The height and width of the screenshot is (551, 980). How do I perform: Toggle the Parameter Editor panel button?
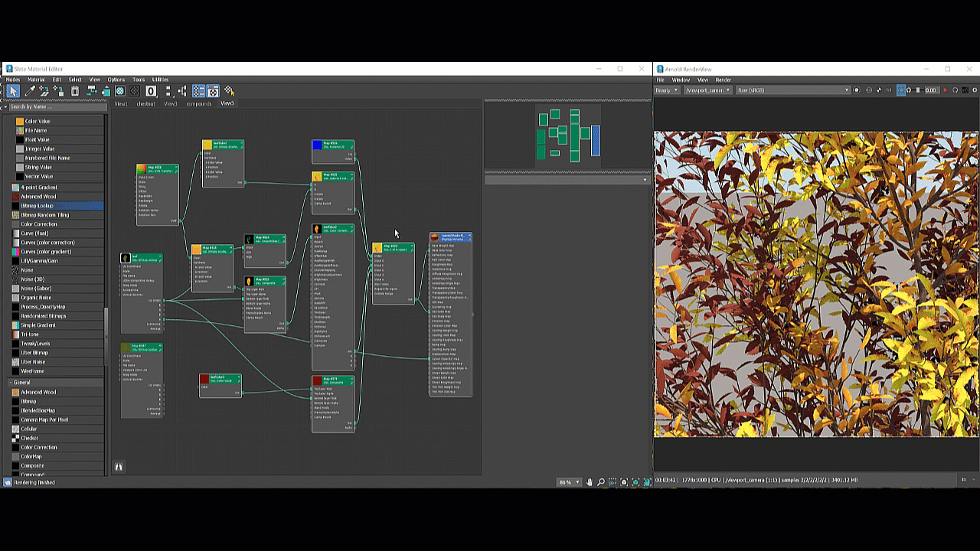(213, 91)
